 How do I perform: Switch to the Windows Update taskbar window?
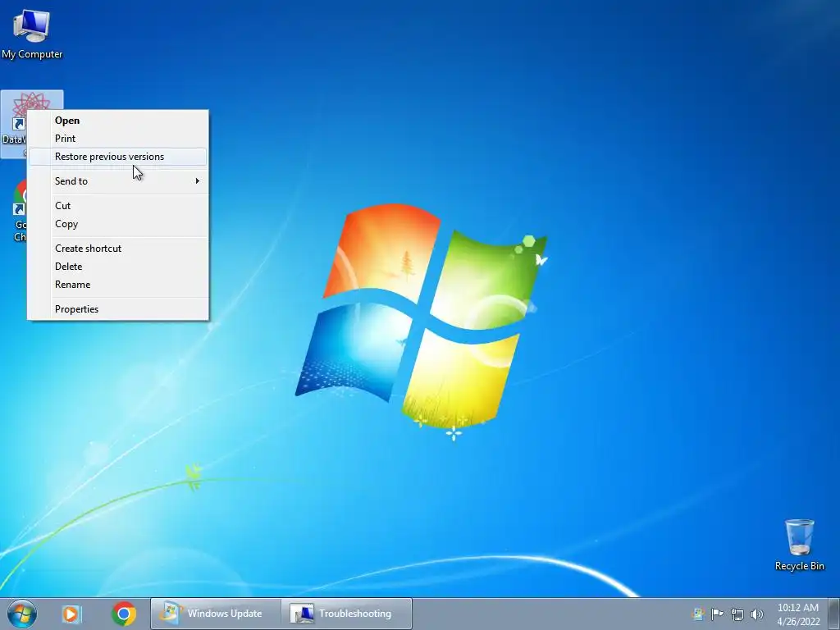click(216, 614)
